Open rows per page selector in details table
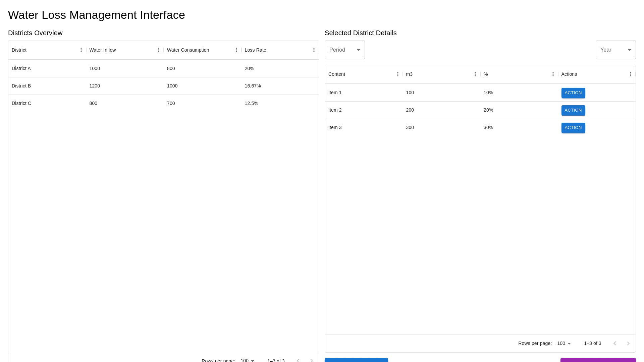 click(x=564, y=343)
